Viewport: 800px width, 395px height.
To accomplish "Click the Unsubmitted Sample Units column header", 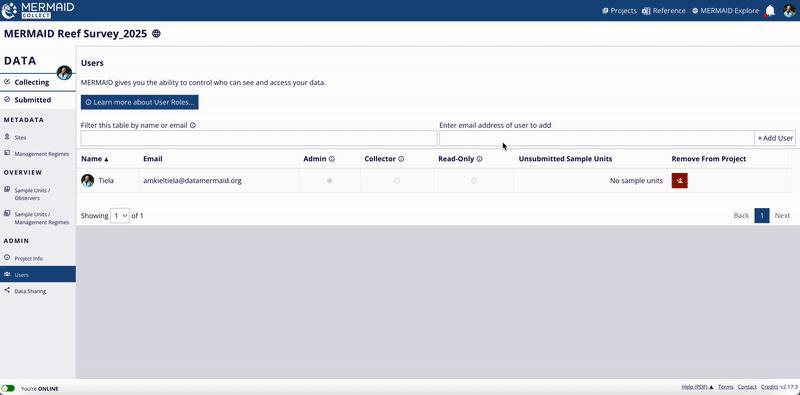I will 565,159.
